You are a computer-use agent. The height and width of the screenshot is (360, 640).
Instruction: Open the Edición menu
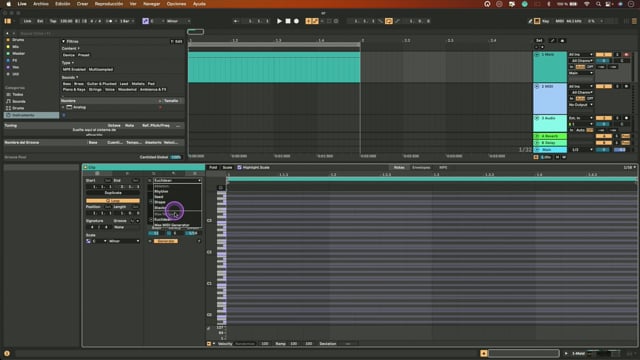(63, 4)
